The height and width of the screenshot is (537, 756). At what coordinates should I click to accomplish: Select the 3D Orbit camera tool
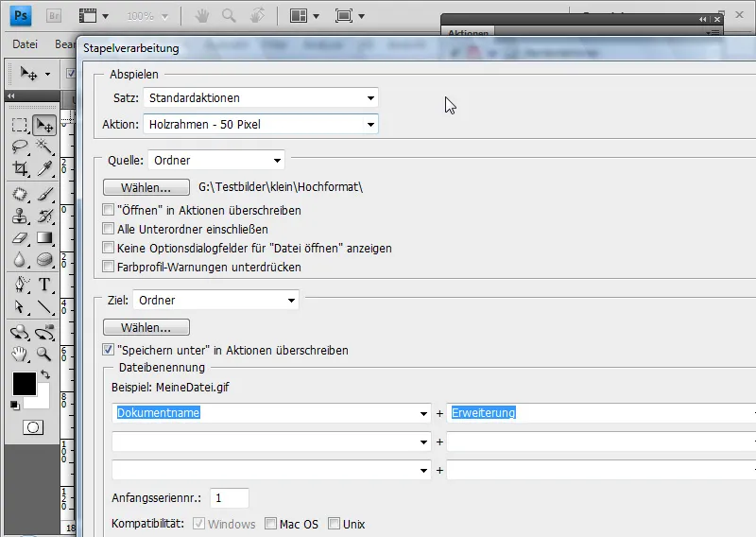click(44, 333)
